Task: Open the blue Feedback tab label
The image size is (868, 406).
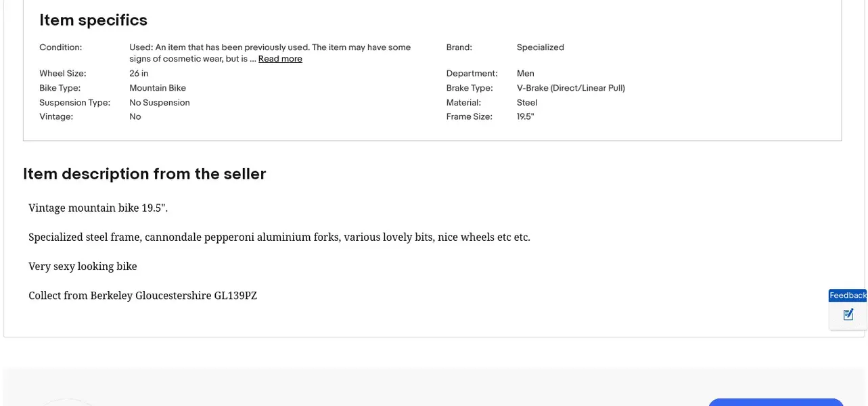Action: [848, 295]
